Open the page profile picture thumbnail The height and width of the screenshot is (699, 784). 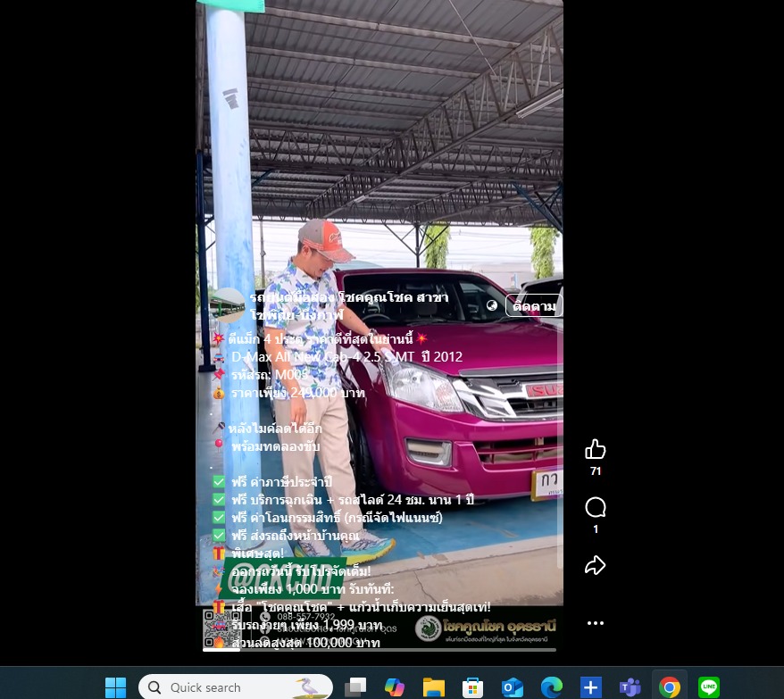click(x=229, y=305)
